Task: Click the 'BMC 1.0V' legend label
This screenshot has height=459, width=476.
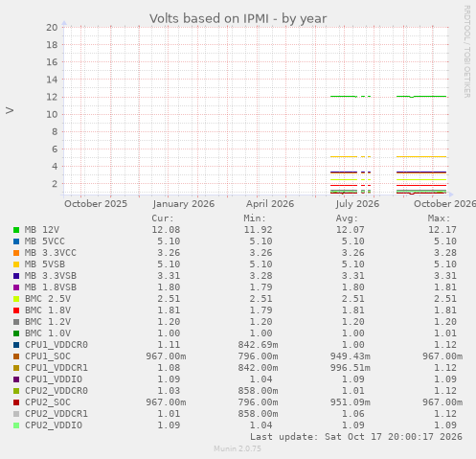Action: (x=48, y=333)
